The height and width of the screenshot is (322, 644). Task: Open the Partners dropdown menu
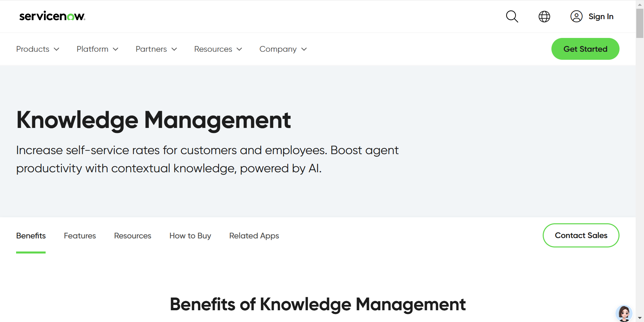coord(156,49)
